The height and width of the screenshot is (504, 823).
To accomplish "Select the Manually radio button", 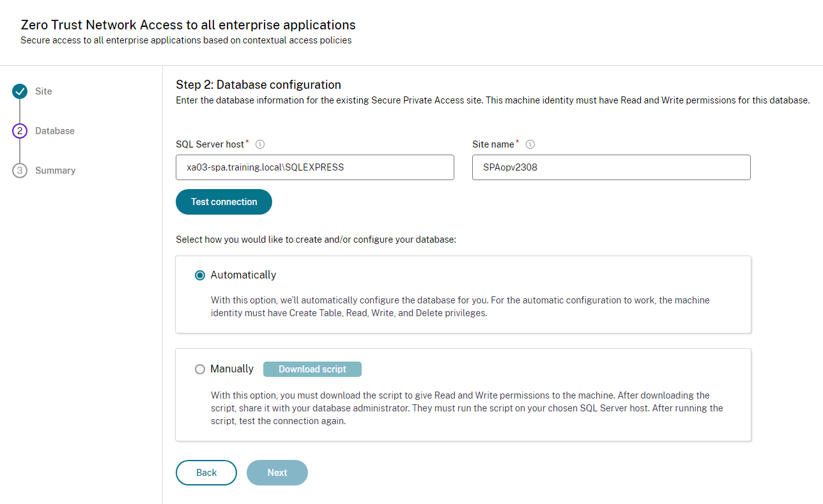I will 200,369.
